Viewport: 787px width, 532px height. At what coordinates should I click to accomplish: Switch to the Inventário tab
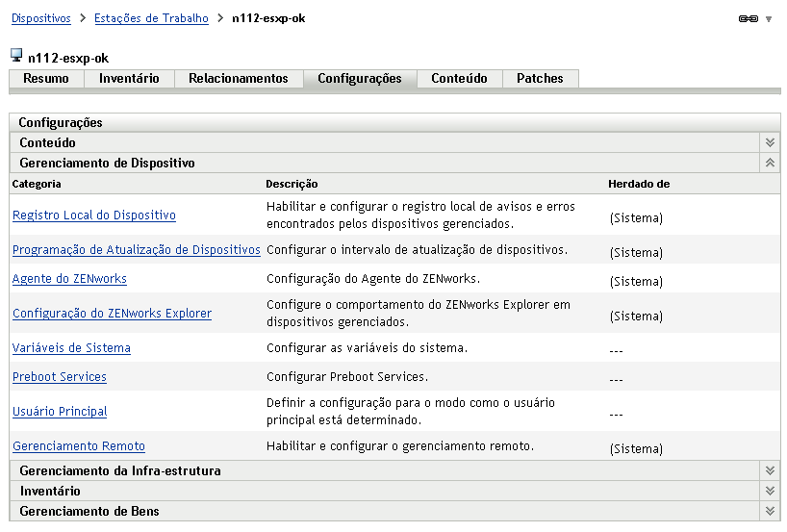[x=129, y=79]
